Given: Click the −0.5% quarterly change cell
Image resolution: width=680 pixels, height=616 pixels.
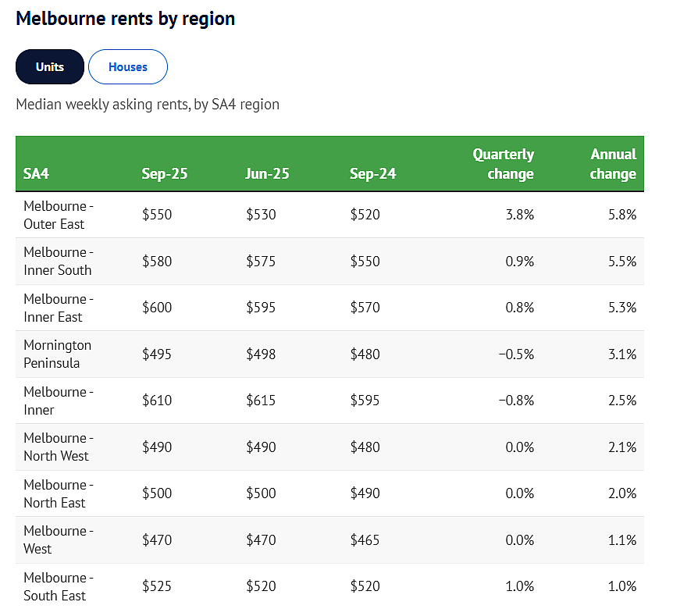Looking at the screenshot, I should (x=516, y=354).
